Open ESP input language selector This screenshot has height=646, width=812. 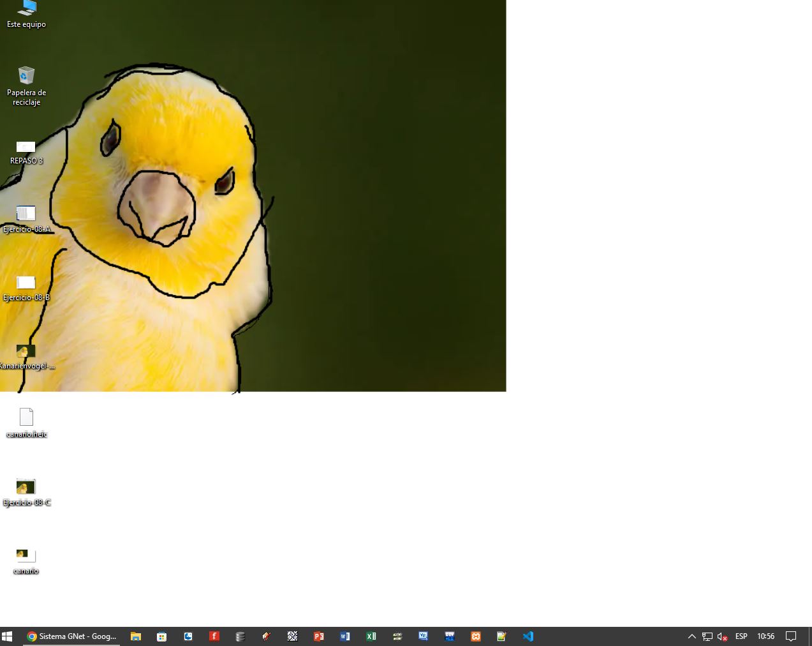tap(741, 636)
